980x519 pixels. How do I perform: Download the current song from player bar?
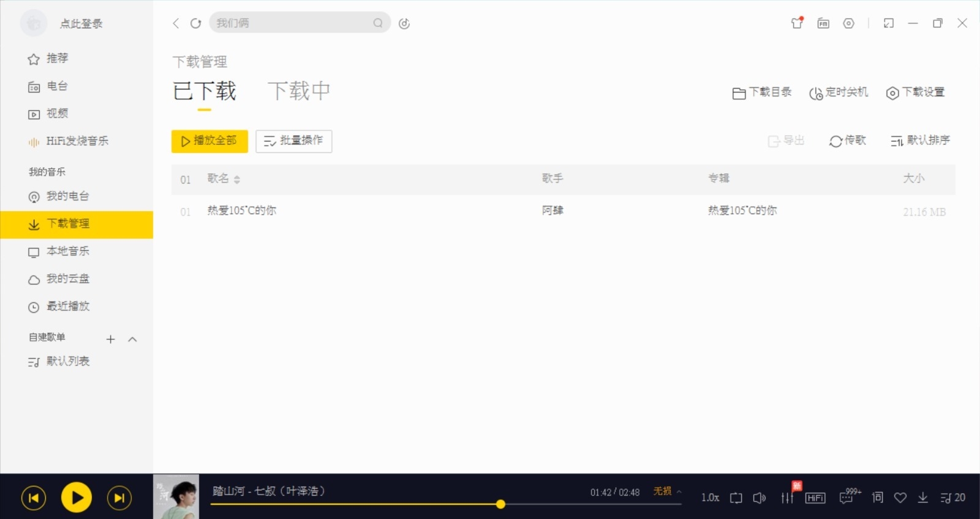coord(922,498)
